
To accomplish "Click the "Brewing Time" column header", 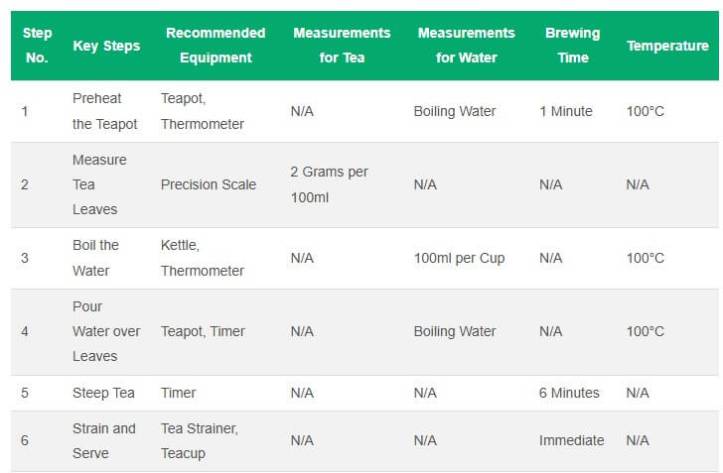I will click(x=572, y=46).
